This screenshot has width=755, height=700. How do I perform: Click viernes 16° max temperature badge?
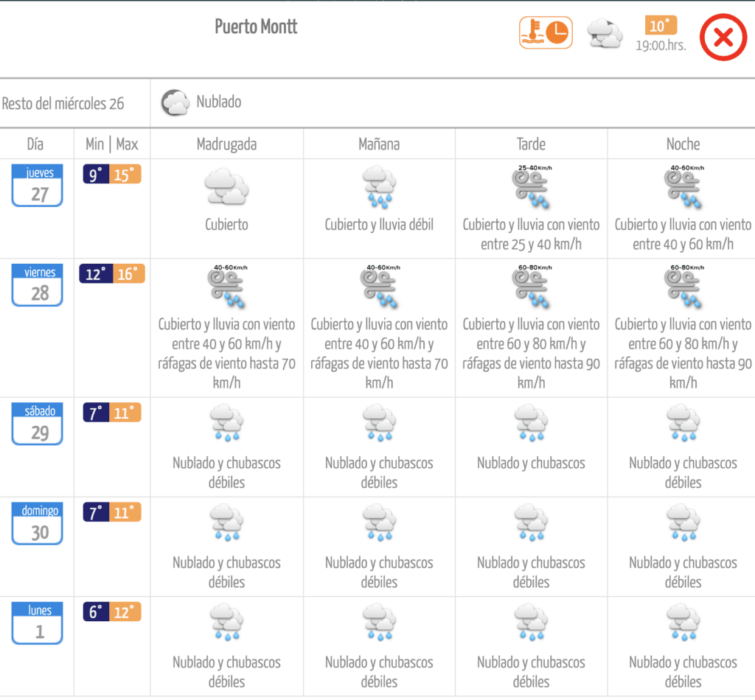[x=127, y=274]
